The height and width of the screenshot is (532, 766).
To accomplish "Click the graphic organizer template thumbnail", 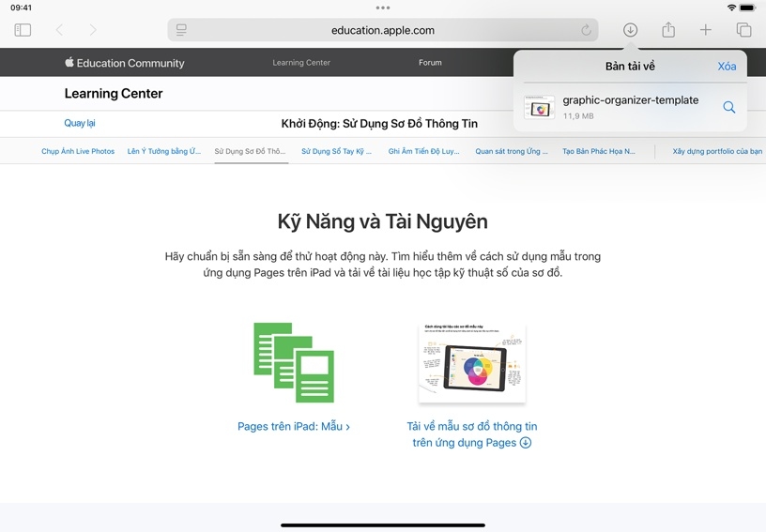I will click(472, 362).
